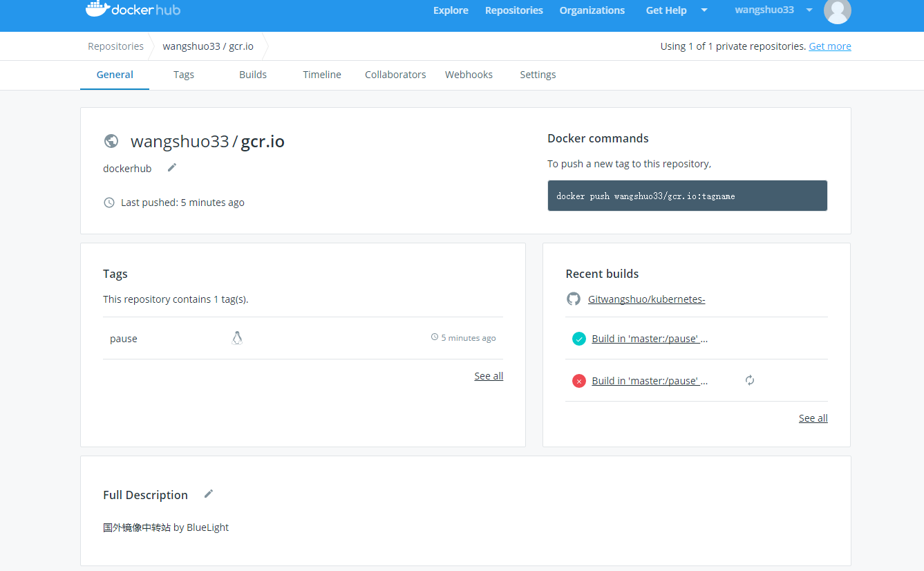Click the GitHub icon in Recent builds
The image size is (924, 571).
(x=574, y=299)
